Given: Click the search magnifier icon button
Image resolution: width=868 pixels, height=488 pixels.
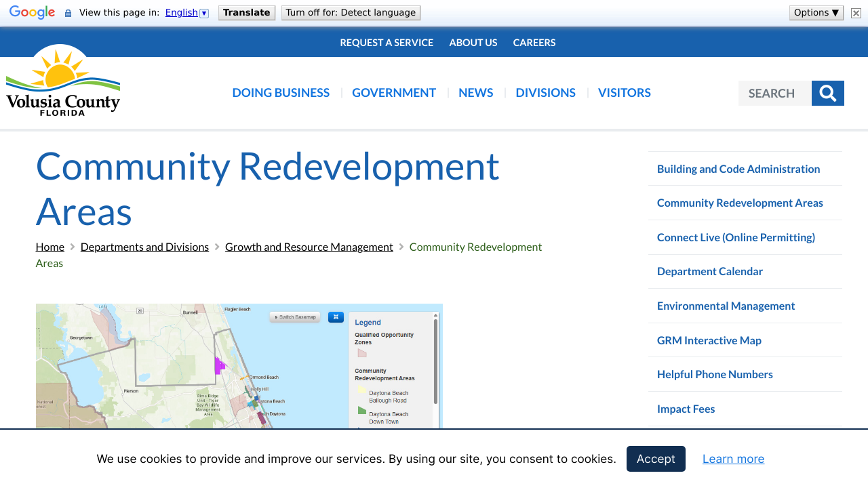Looking at the screenshot, I should 827,93.
